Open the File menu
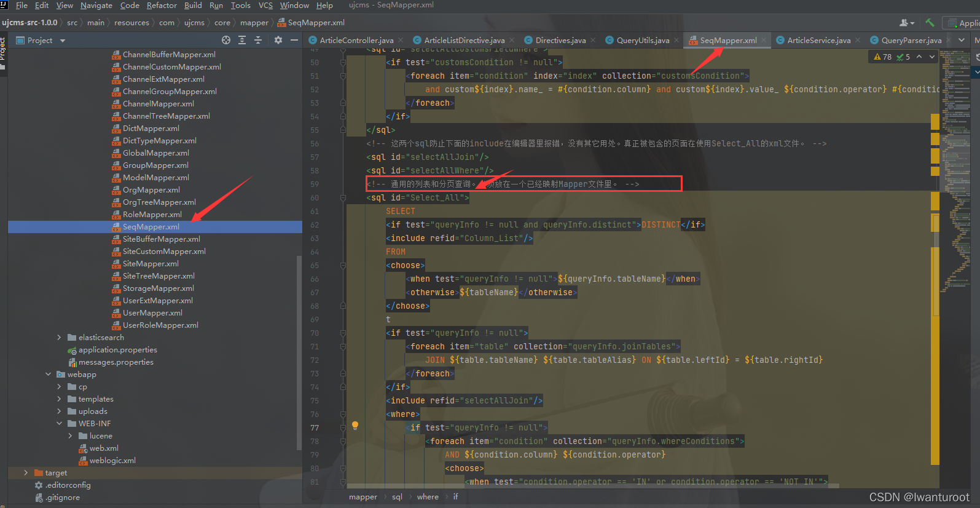This screenshot has width=980, height=508. (22, 6)
